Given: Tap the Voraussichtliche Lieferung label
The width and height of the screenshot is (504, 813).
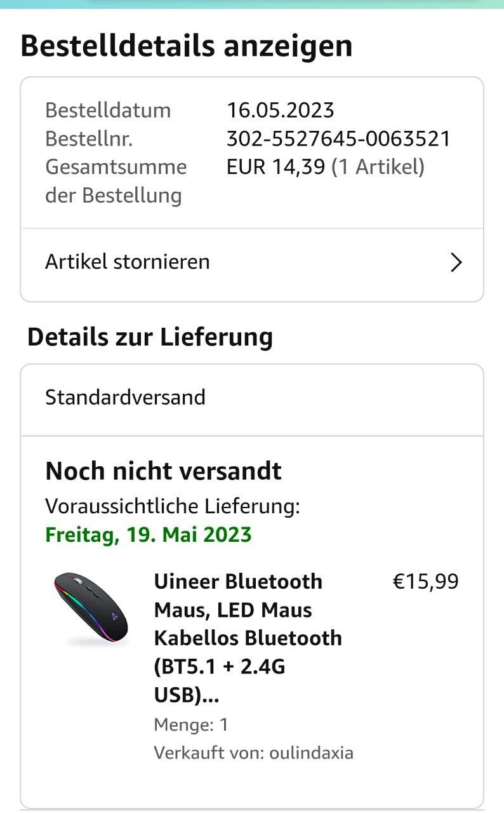Looking at the screenshot, I should click(172, 506).
